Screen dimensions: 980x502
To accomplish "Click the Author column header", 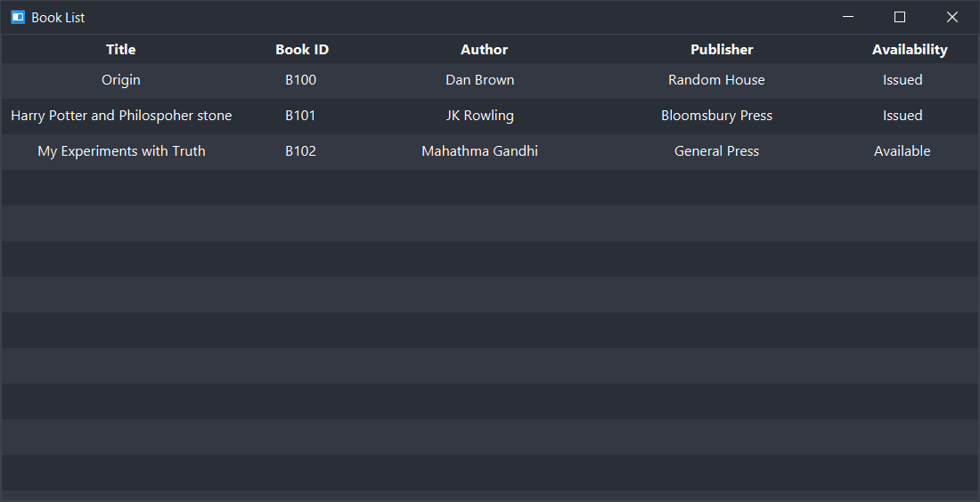I will coord(484,49).
